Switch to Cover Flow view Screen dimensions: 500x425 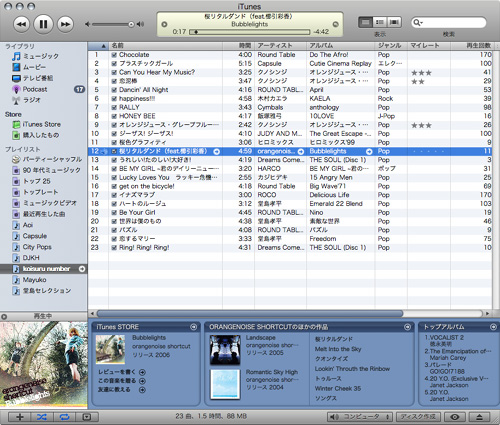tap(394, 22)
